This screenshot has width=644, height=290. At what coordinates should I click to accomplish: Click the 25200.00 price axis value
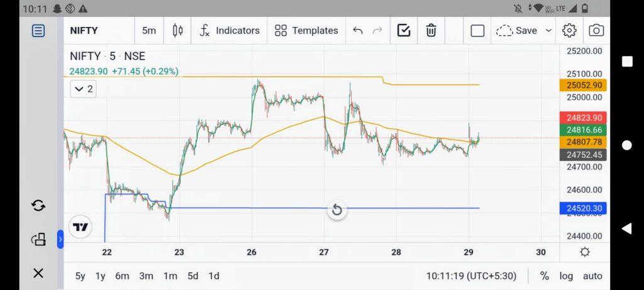(x=584, y=51)
